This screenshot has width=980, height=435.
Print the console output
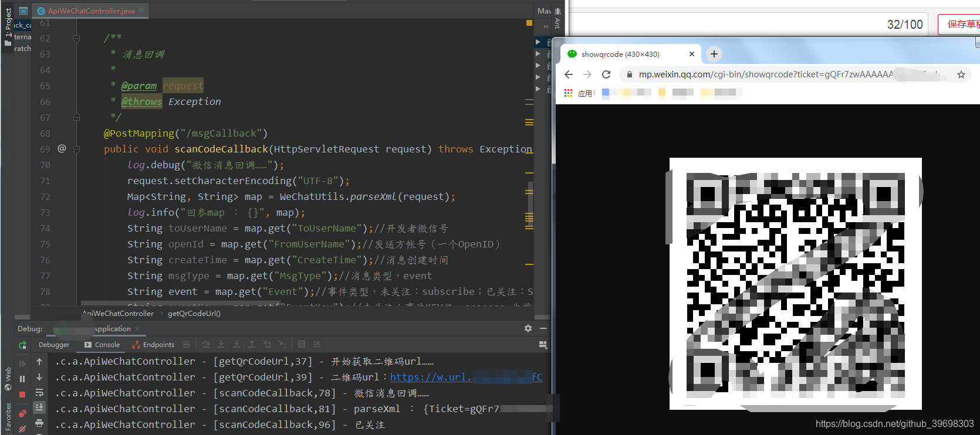click(x=39, y=423)
